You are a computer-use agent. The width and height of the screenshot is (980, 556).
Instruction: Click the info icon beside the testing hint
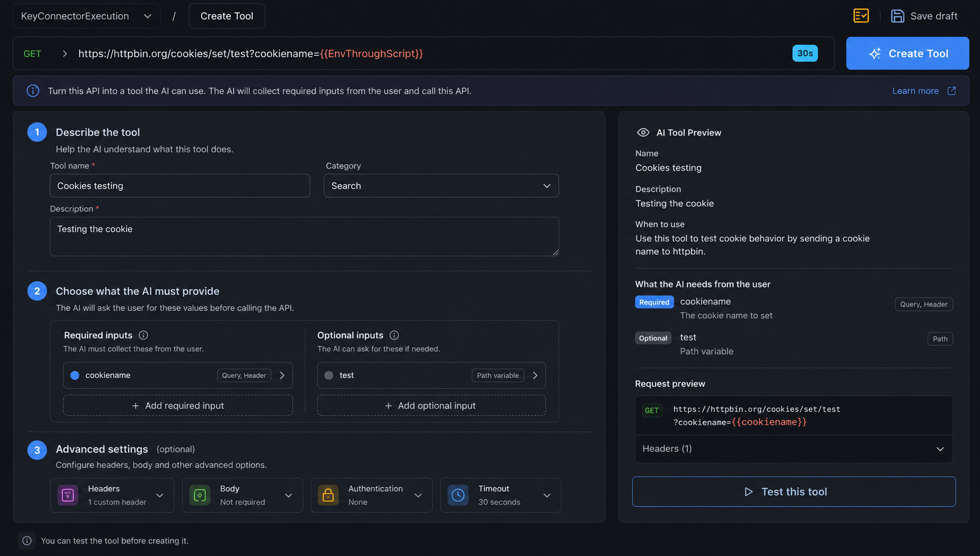click(x=27, y=541)
